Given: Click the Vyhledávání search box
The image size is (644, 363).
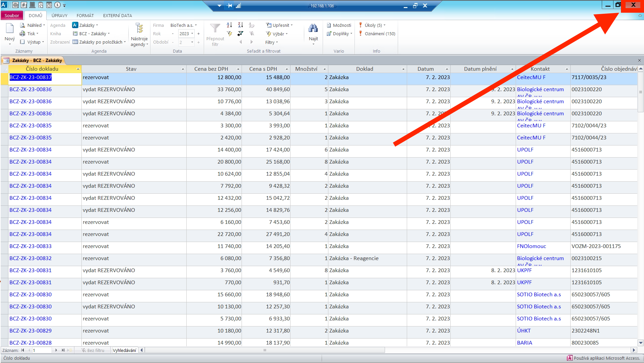Looking at the screenshot, I should click(x=124, y=350).
